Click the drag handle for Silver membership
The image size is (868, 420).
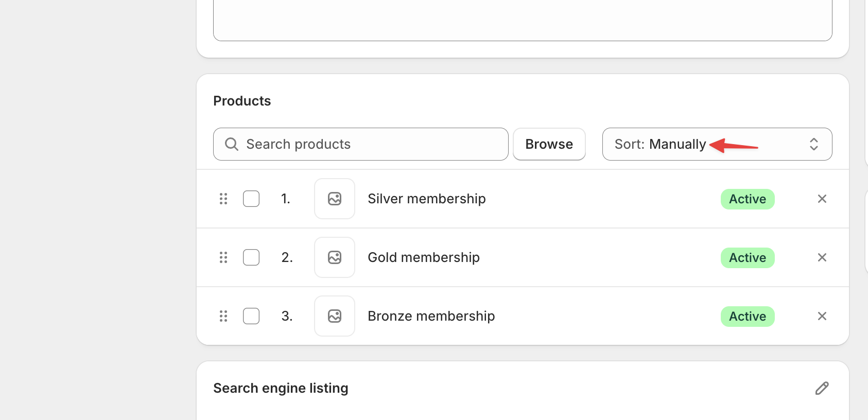[223, 199]
